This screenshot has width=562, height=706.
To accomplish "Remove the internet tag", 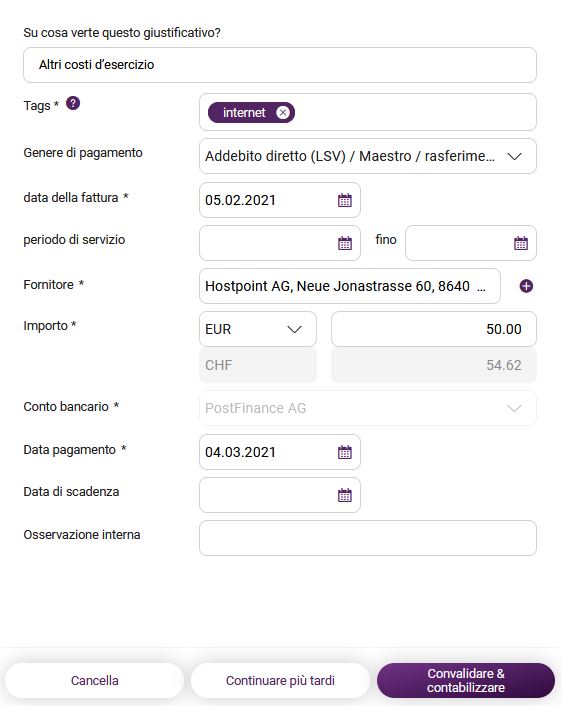I will (283, 113).
